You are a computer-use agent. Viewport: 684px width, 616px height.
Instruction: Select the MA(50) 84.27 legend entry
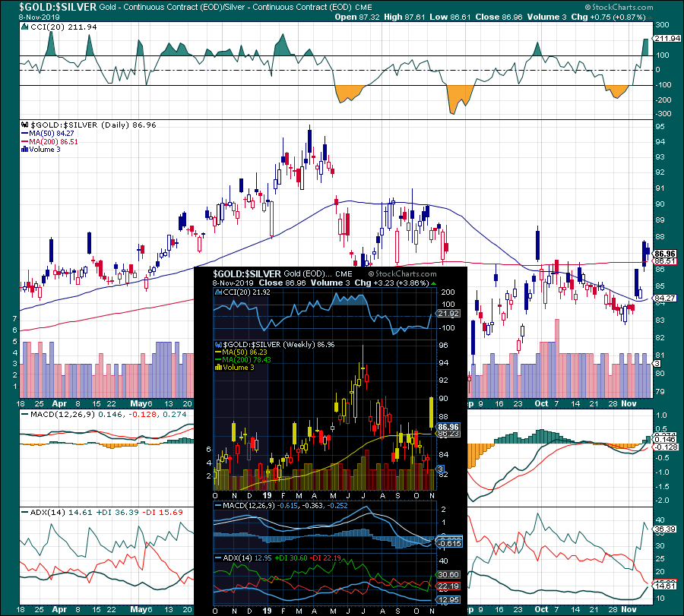tap(48, 134)
